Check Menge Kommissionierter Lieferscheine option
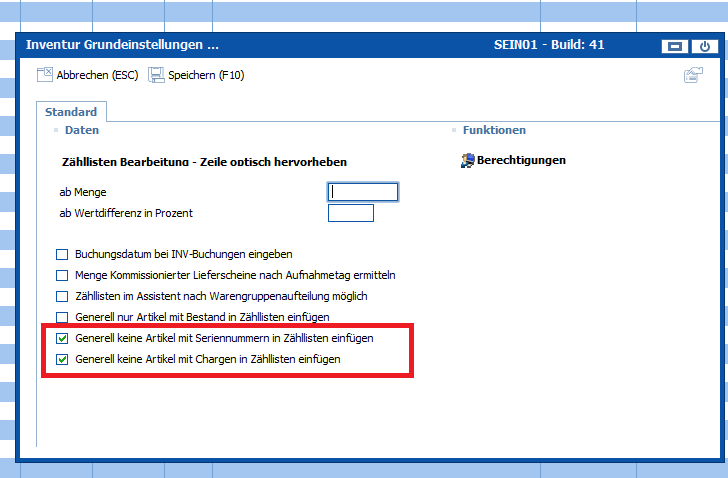Viewport: 728px width, 478px height. point(63,275)
